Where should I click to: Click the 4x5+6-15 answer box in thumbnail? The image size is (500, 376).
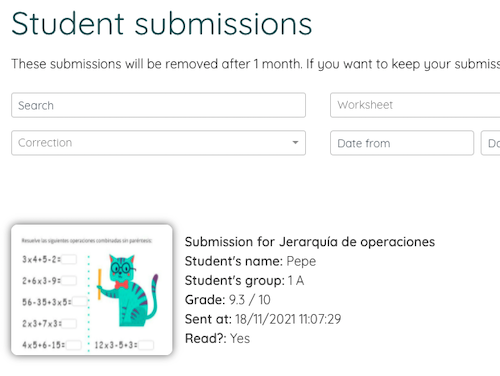pyautogui.click(x=74, y=345)
